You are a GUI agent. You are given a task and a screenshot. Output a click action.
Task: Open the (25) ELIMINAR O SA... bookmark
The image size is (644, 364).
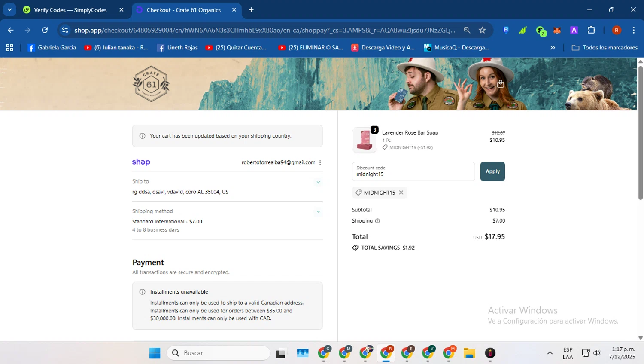[x=310, y=48]
